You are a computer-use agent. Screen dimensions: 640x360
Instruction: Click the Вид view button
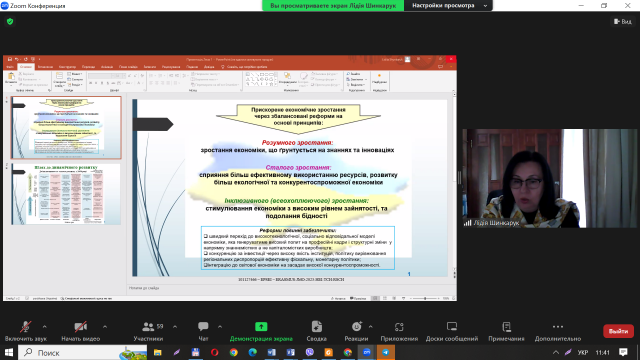(623, 21)
